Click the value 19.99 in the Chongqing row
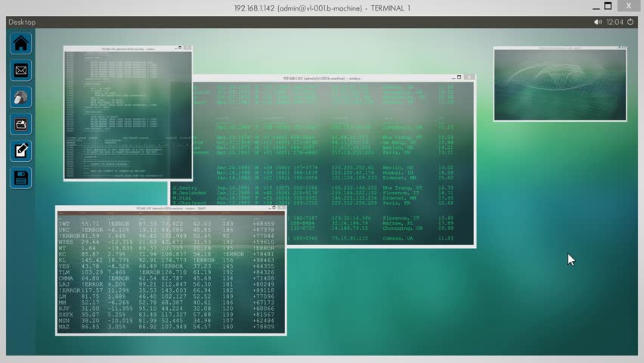This screenshot has height=363, width=644. 446,228
